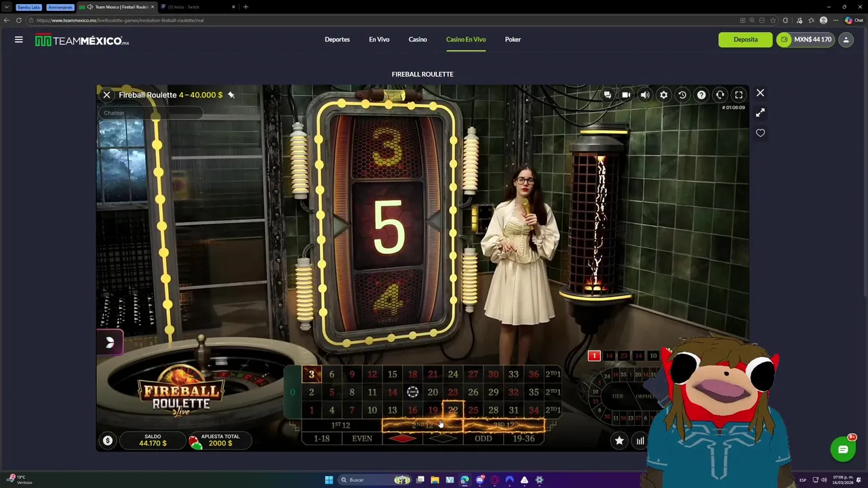Bet on the TIER racetrack section
This screenshot has height=488, width=868.
click(617, 396)
